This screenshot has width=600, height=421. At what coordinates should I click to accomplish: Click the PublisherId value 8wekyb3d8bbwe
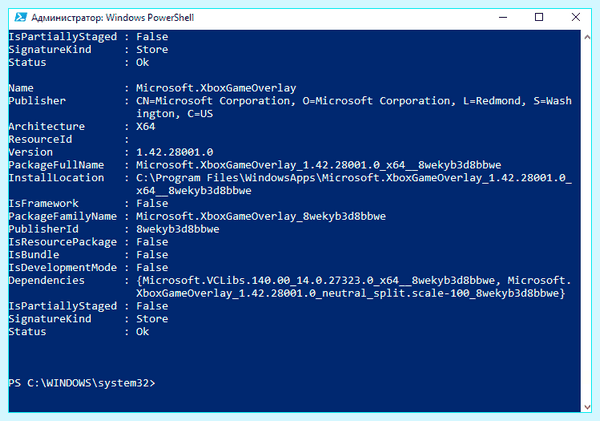(178, 229)
